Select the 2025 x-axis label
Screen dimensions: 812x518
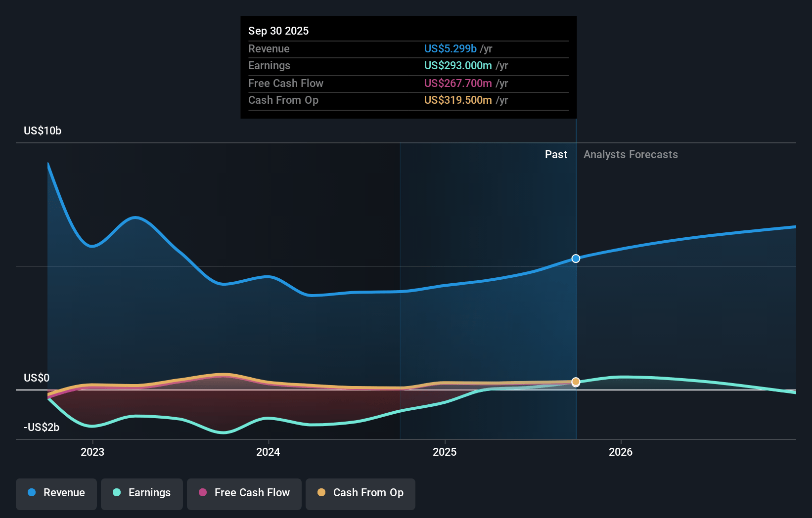click(x=445, y=452)
